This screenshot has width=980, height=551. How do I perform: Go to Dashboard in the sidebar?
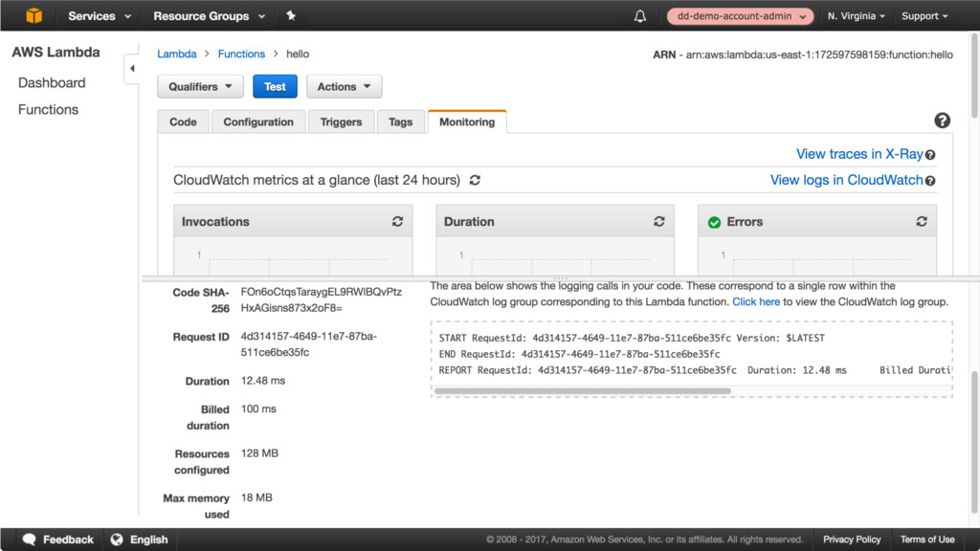pos(52,82)
